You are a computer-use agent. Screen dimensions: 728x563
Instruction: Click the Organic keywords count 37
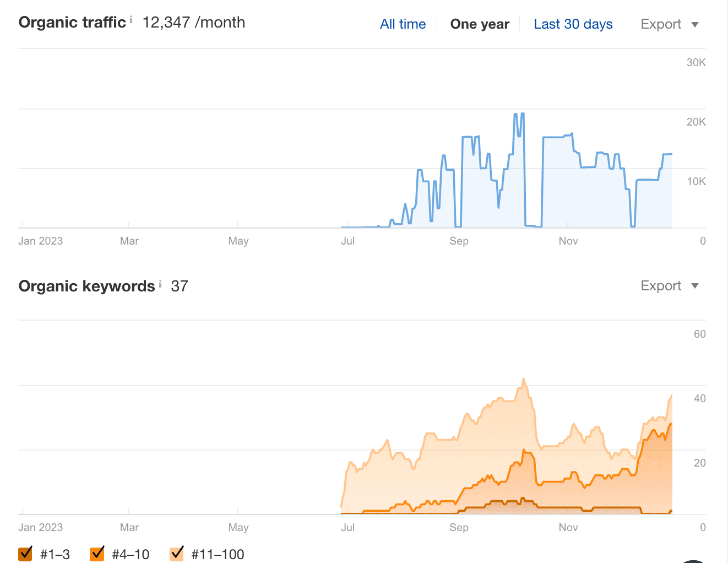[x=180, y=286]
